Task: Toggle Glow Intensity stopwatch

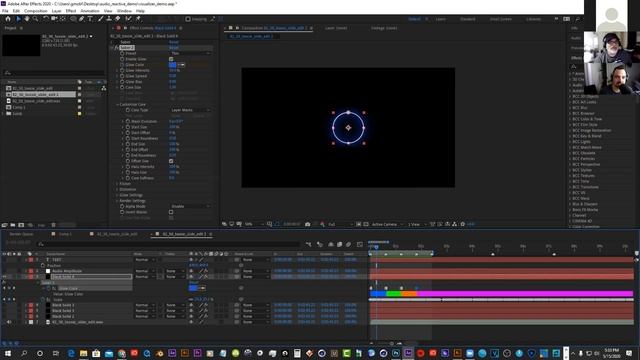Action: coord(122,71)
